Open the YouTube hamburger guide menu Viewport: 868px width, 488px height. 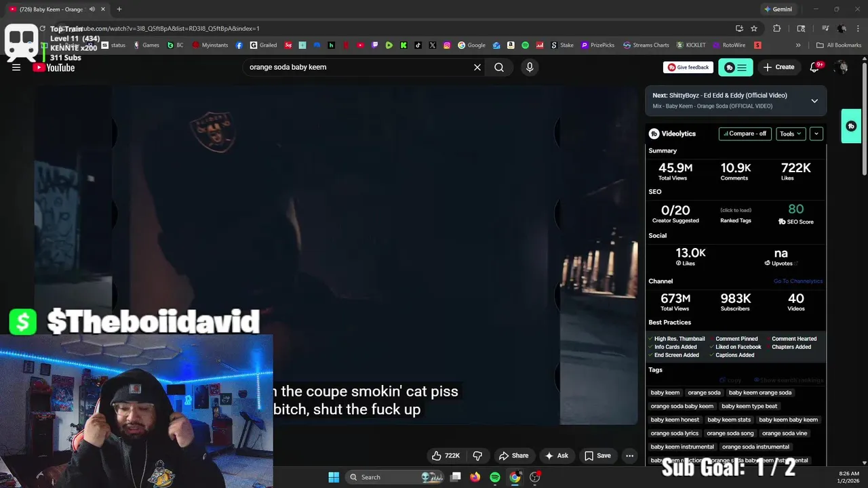click(x=16, y=67)
